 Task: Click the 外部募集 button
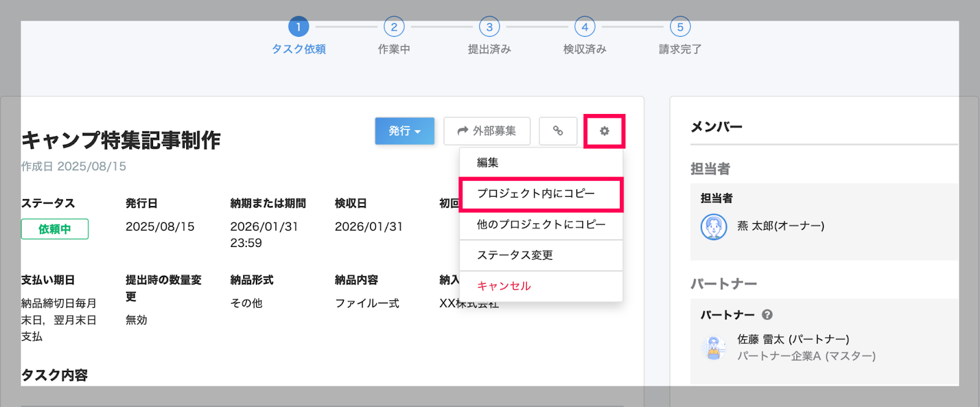487,131
